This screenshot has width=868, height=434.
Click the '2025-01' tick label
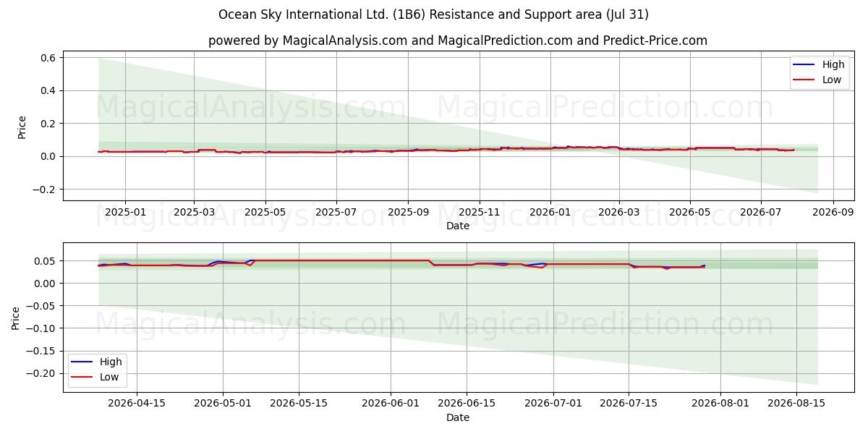[x=125, y=212]
